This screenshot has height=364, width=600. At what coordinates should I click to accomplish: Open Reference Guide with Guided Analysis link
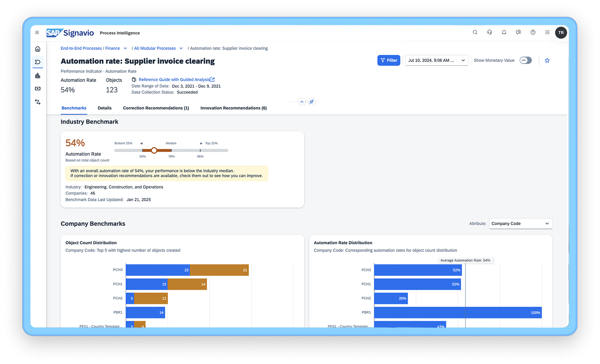pyautogui.click(x=174, y=80)
